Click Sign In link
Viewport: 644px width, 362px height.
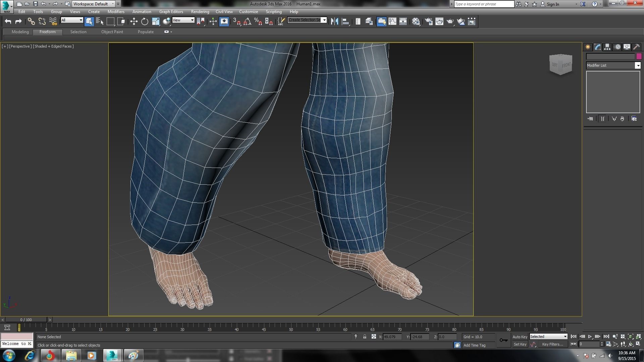pos(553,4)
